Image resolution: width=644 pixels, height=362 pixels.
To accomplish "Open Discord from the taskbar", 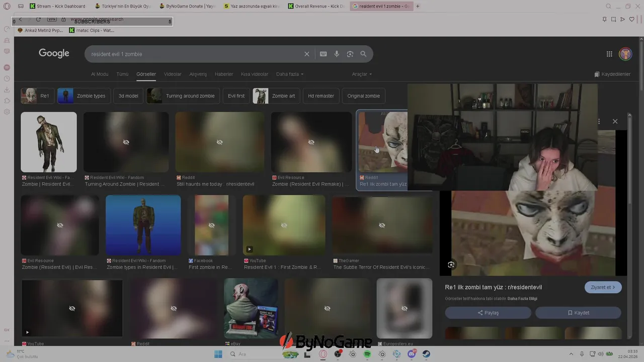I will coord(412,354).
